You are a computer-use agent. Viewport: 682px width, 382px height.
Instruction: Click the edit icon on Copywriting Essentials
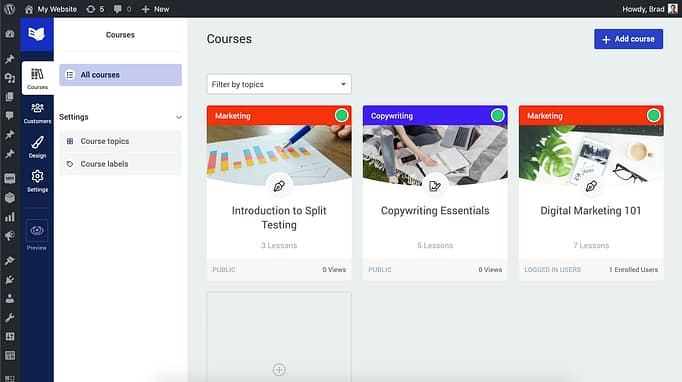[x=435, y=186]
